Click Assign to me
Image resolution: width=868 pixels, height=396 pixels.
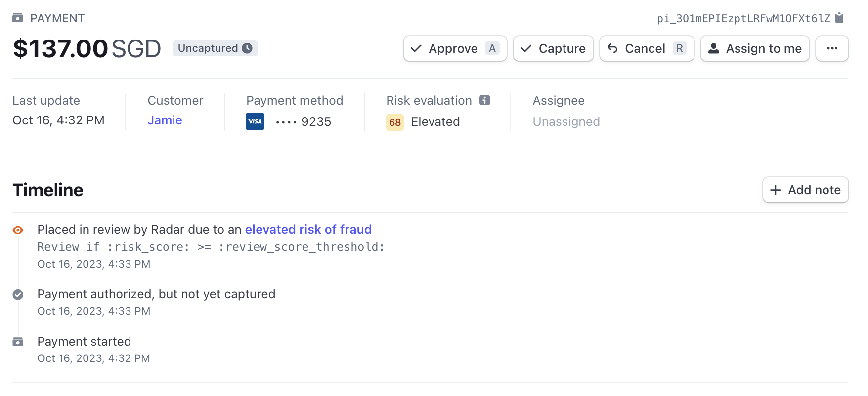755,48
